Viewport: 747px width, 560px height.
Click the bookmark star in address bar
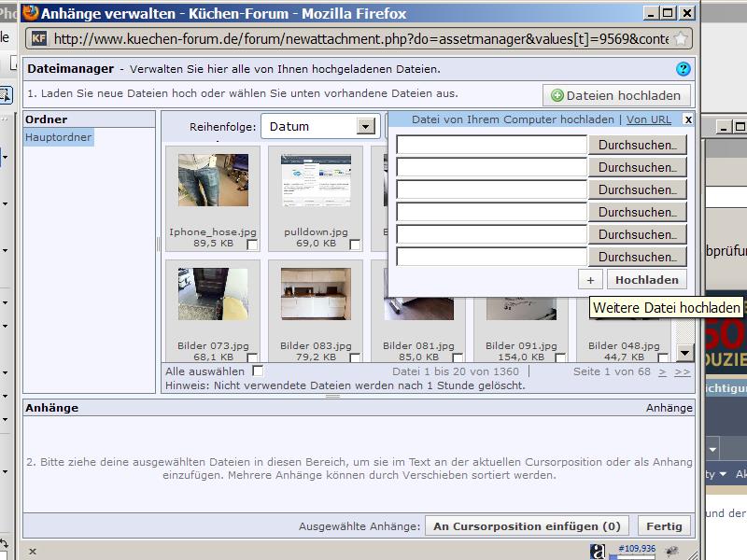tap(681, 39)
